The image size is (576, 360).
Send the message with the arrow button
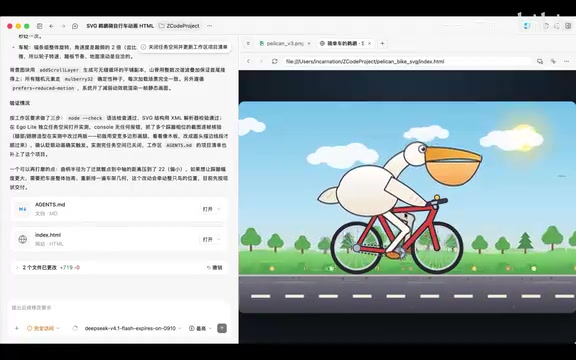pyautogui.click(x=222, y=328)
